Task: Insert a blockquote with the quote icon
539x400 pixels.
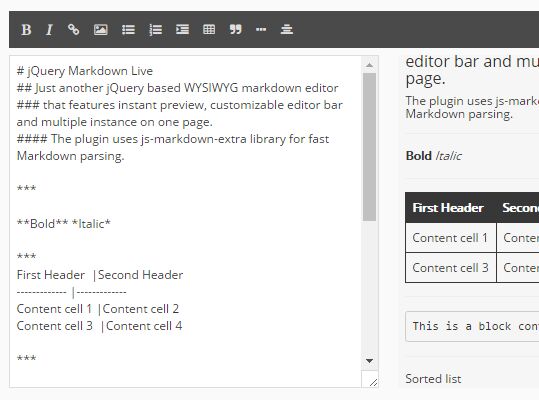Action: click(x=235, y=30)
